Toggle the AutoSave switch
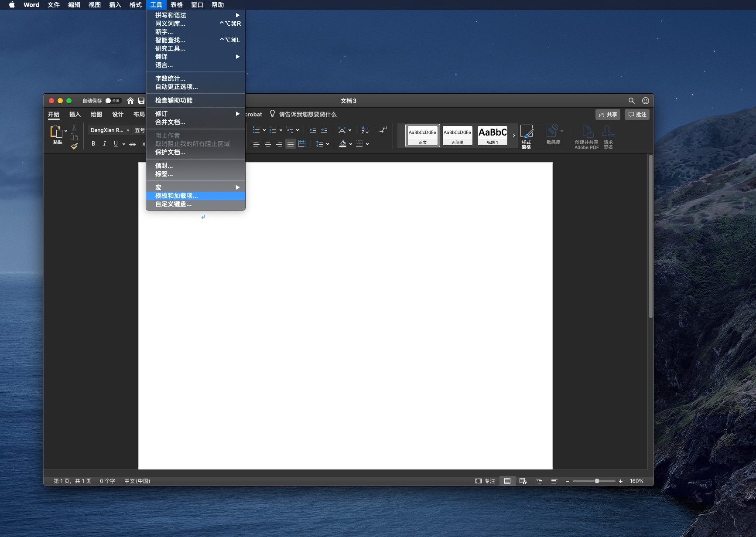 113,101
